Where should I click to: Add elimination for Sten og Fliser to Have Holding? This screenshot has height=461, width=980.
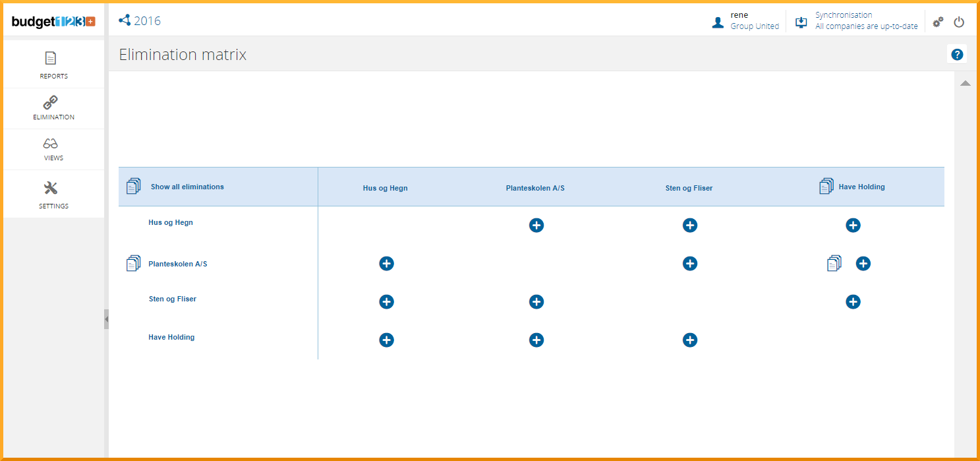(x=853, y=302)
